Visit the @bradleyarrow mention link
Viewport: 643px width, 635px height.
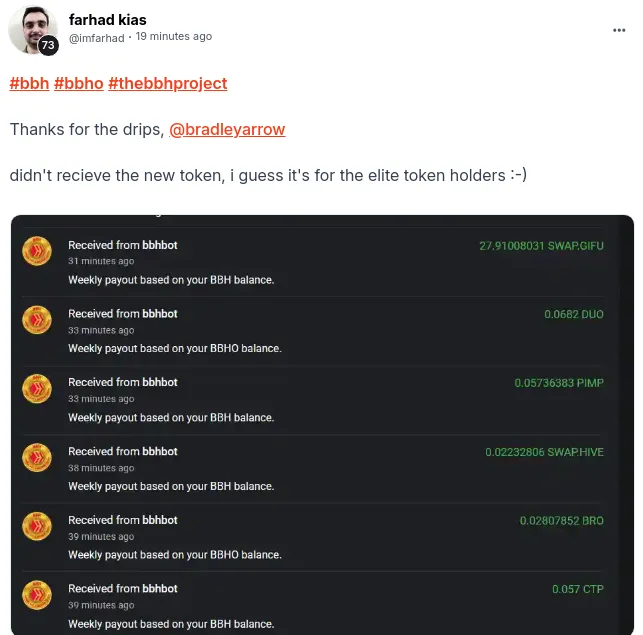pyautogui.click(x=227, y=129)
